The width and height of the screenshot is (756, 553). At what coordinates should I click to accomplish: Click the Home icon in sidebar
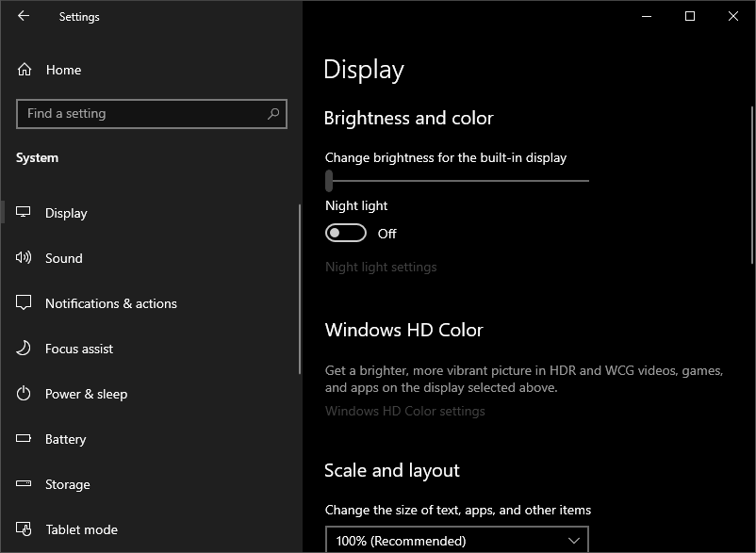coord(25,70)
